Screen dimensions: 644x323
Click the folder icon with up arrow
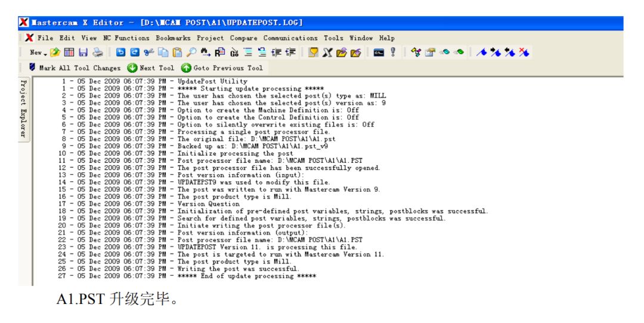[341, 52]
